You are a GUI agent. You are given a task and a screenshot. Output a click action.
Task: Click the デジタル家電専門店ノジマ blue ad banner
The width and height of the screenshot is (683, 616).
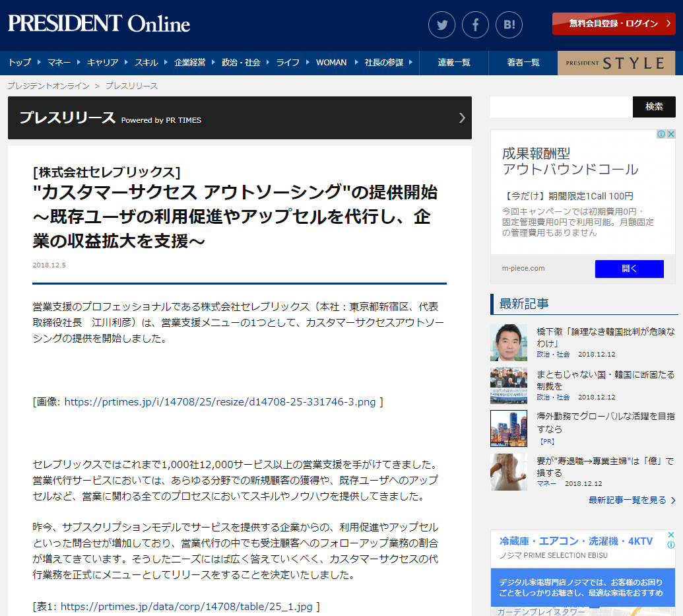tap(583, 587)
